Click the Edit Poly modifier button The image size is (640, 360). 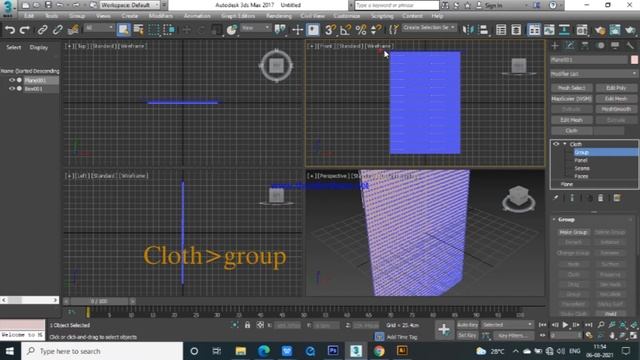(616, 88)
